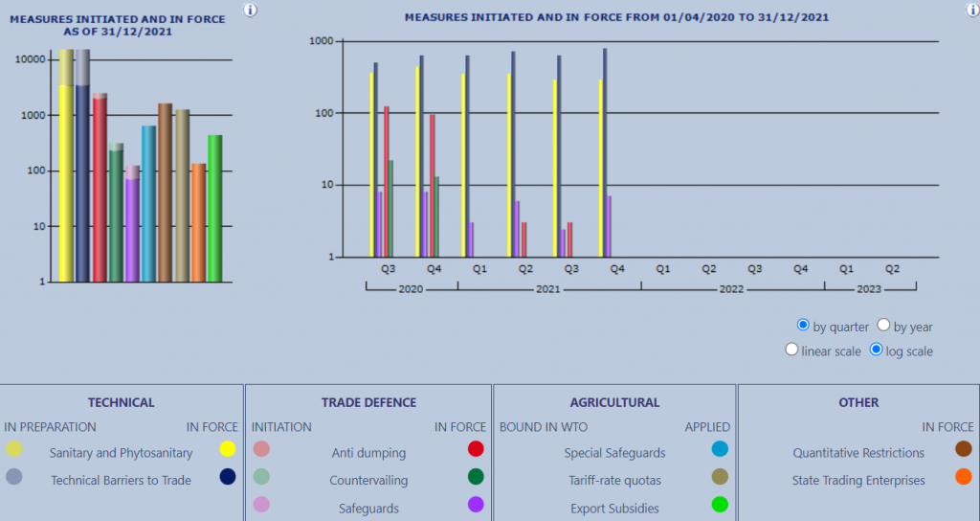
Task: Open info icon beside the left chart title
Action: pos(250,10)
